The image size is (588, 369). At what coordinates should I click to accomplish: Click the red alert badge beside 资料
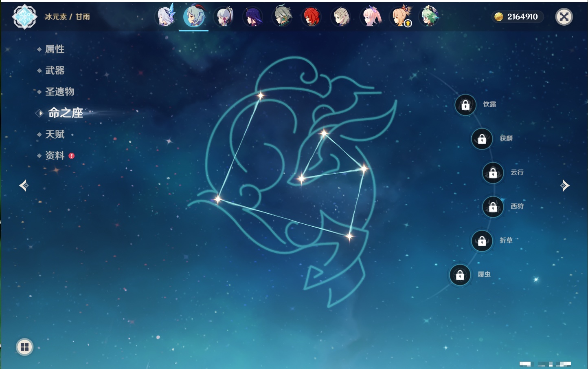pyautogui.click(x=72, y=156)
